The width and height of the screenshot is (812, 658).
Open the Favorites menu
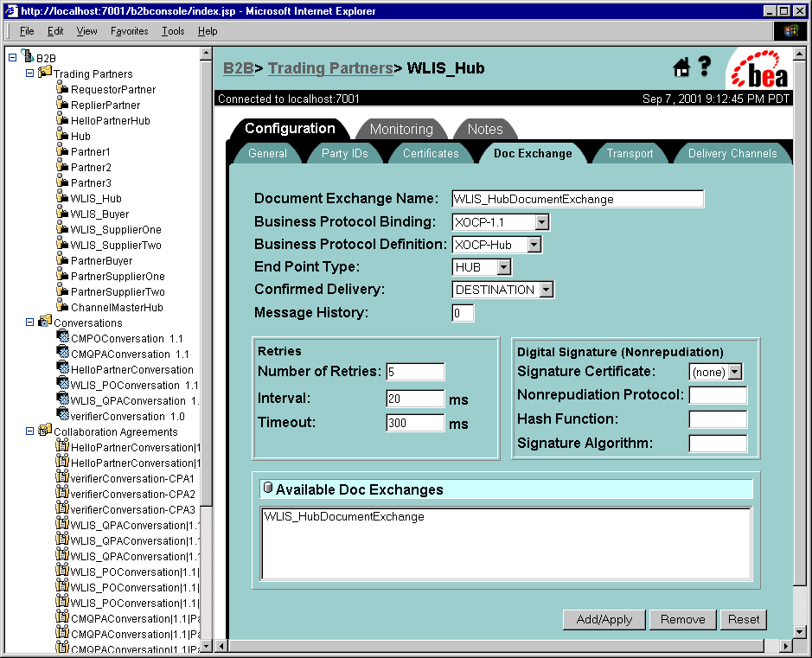129,31
